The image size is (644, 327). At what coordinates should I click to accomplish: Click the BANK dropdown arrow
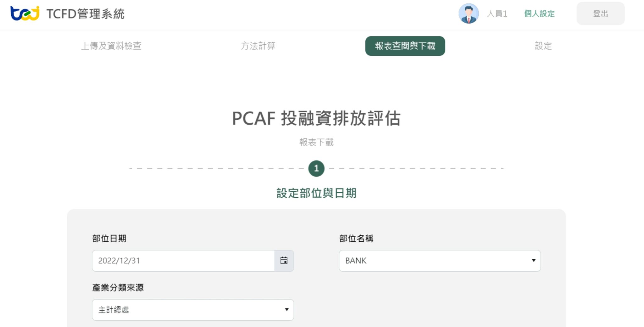533,261
